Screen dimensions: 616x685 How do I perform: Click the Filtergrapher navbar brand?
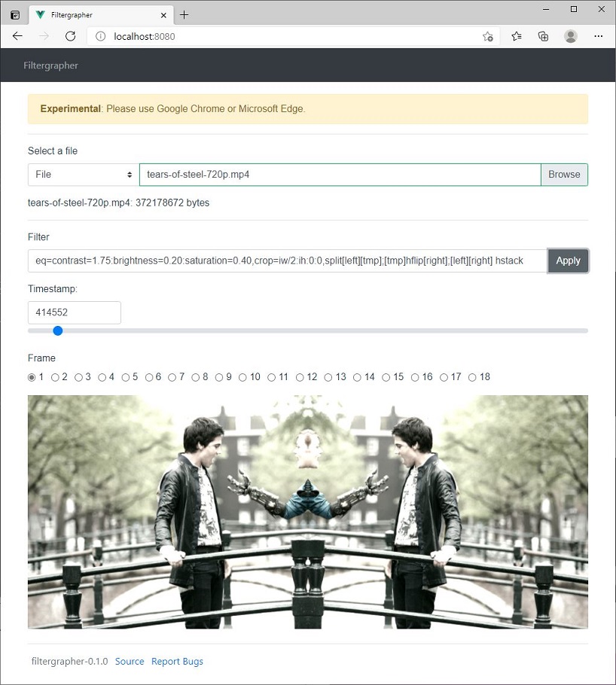[50, 65]
